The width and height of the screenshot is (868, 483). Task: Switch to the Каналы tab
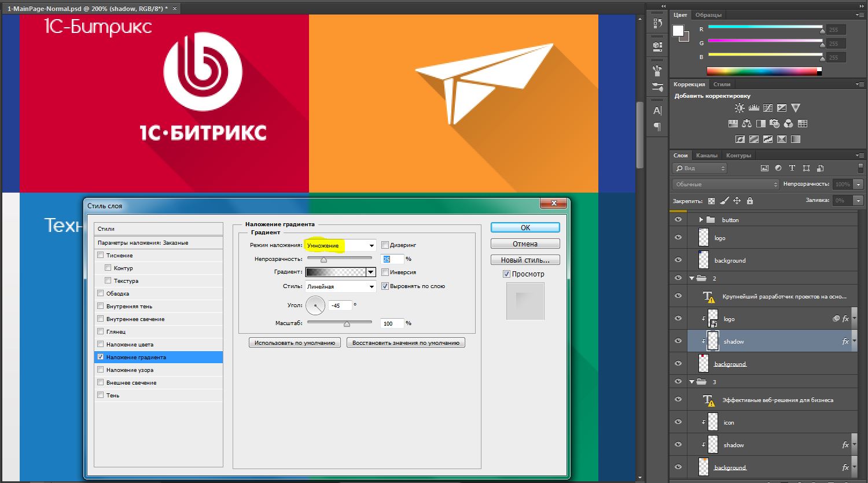[707, 156]
